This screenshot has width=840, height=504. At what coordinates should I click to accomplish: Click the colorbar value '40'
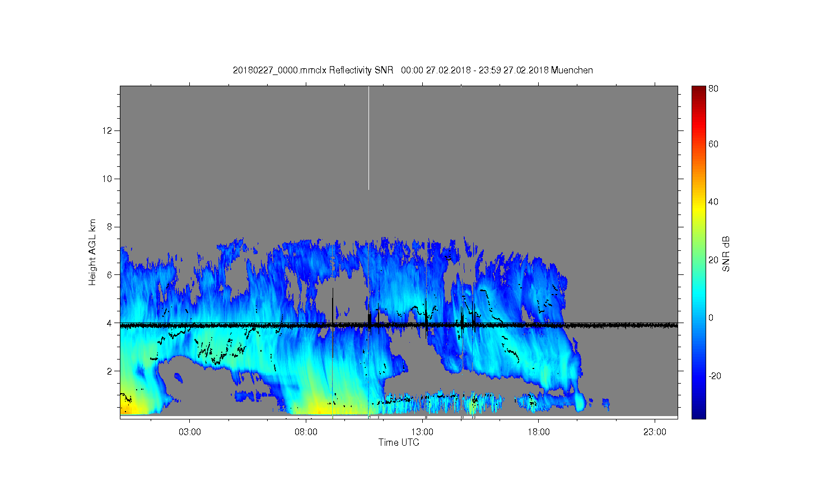coord(713,202)
